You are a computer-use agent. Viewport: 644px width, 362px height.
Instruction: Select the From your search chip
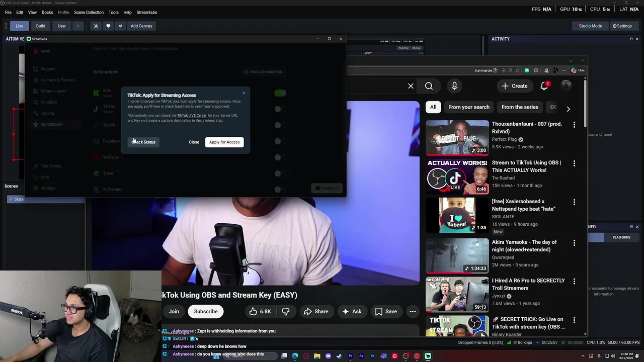pos(469,107)
